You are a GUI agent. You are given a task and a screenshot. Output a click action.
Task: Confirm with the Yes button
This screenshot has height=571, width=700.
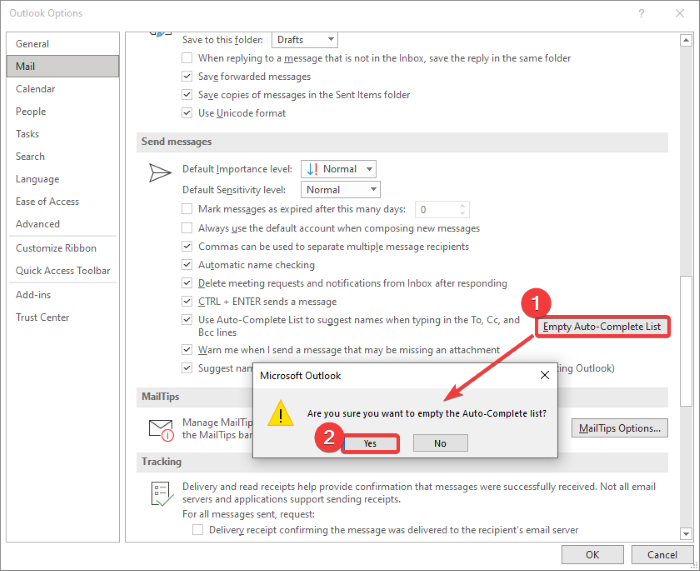point(370,443)
